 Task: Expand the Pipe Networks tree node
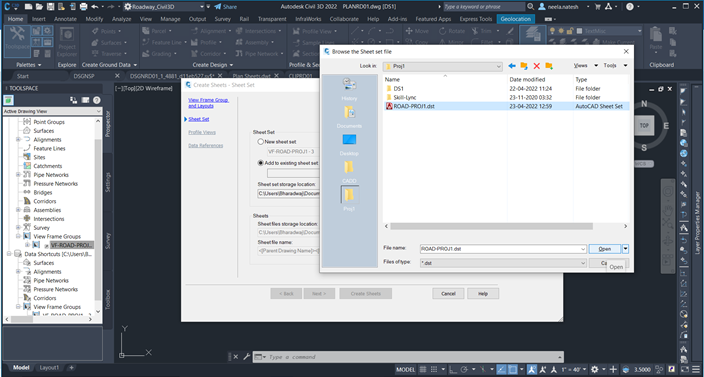coord(18,175)
